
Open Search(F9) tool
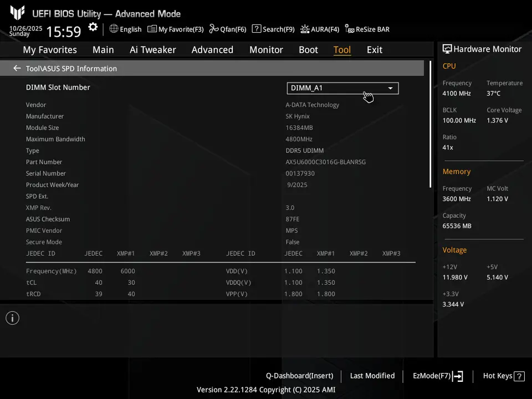273,29
